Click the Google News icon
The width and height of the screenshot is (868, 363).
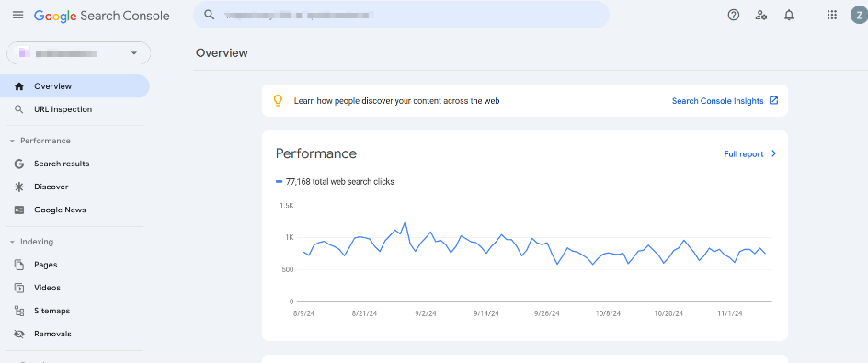coord(19,210)
